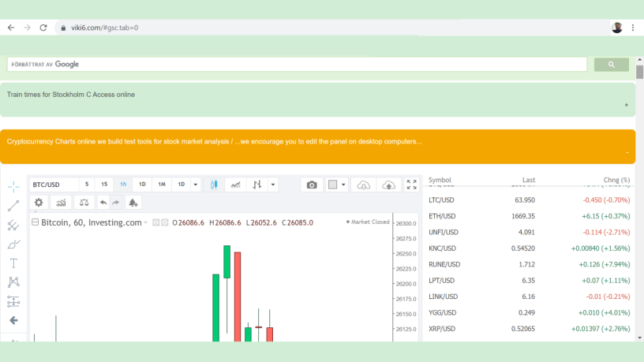Expand the Train times Stockholm panel
Image resolution: width=644 pixels, height=362 pixels.
click(627, 105)
